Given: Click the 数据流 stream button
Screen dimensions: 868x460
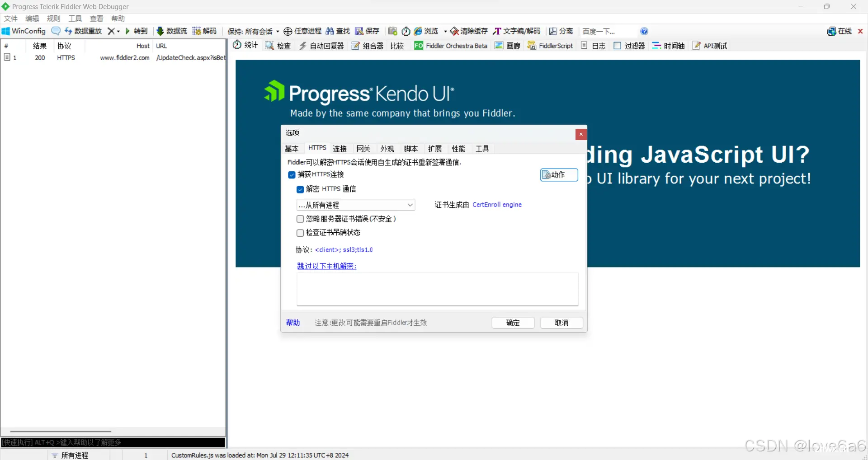Looking at the screenshot, I should [172, 31].
